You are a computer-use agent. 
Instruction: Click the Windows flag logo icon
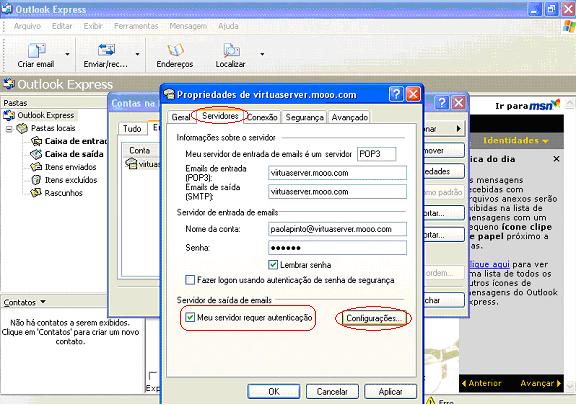click(x=569, y=26)
